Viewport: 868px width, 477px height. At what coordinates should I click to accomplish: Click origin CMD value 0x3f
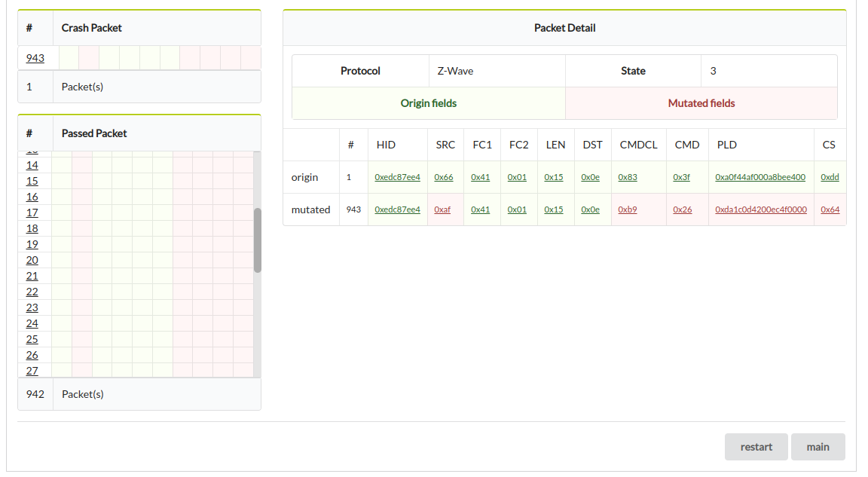[681, 177]
